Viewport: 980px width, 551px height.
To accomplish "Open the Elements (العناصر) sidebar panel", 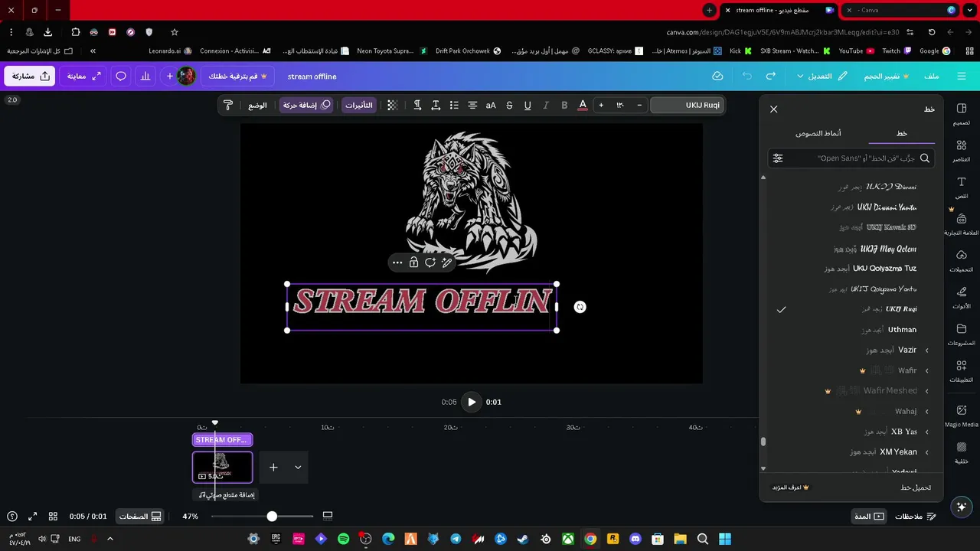I will click(962, 150).
